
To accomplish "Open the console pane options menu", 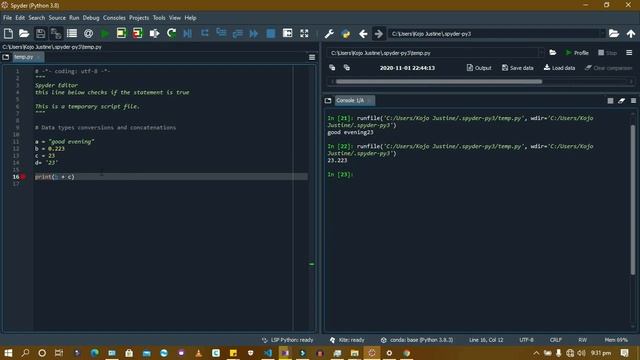I will [x=633, y=100].
